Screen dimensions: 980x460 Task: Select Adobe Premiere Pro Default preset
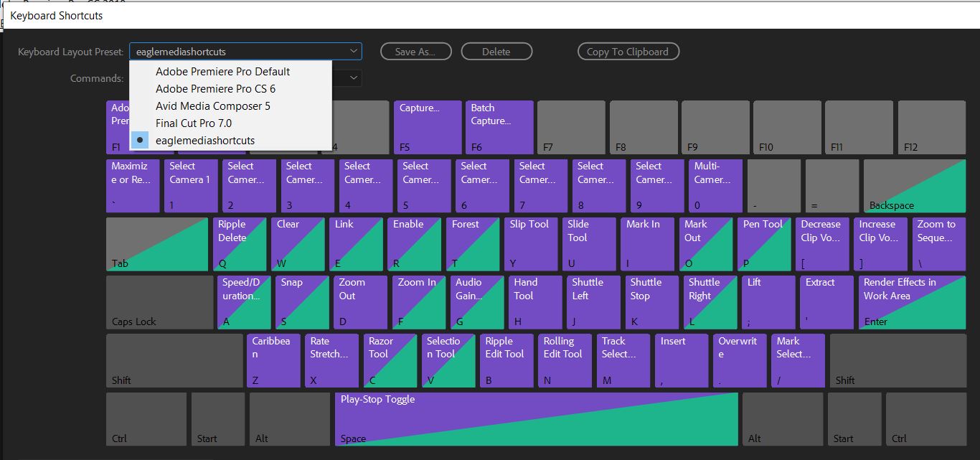click(223, 71)
